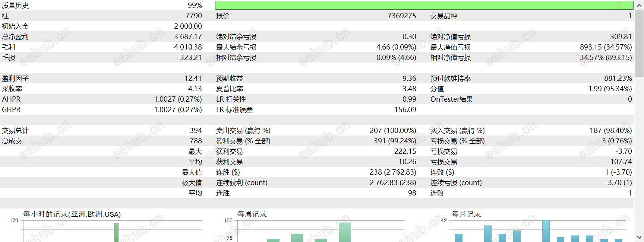
Task: Select total trades value 394
Action: [196, 130]
